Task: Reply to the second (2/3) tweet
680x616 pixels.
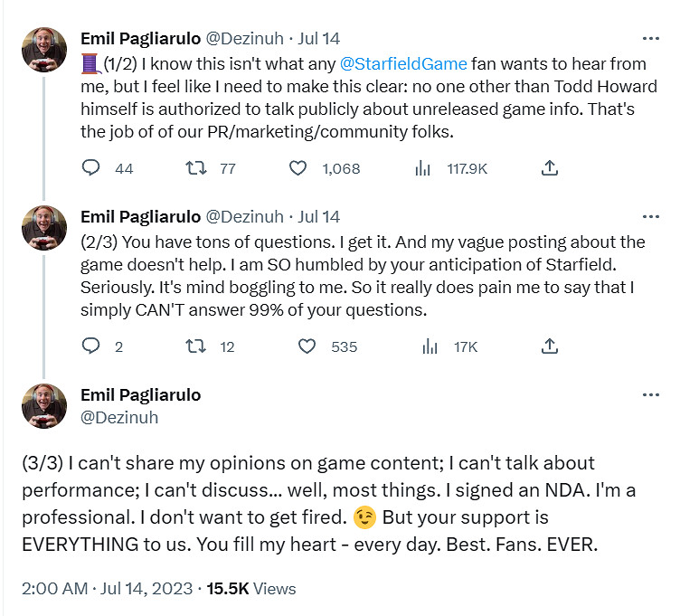Action: coord(90,346)
